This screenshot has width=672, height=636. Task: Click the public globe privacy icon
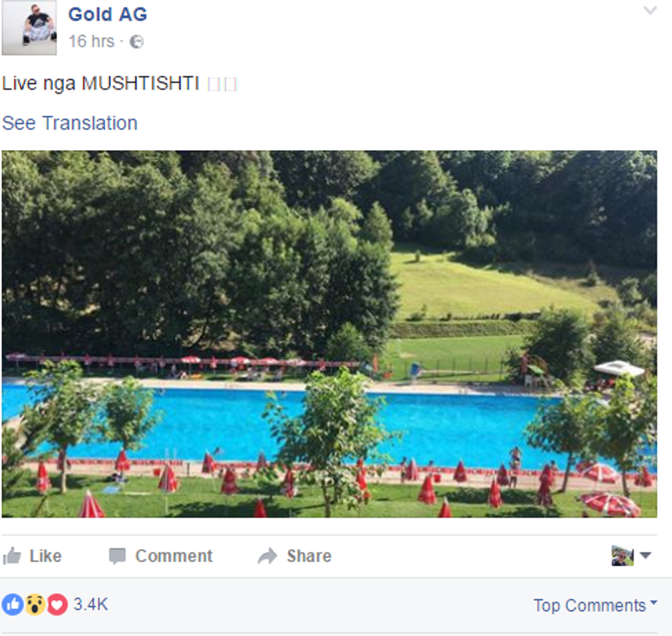136,42
